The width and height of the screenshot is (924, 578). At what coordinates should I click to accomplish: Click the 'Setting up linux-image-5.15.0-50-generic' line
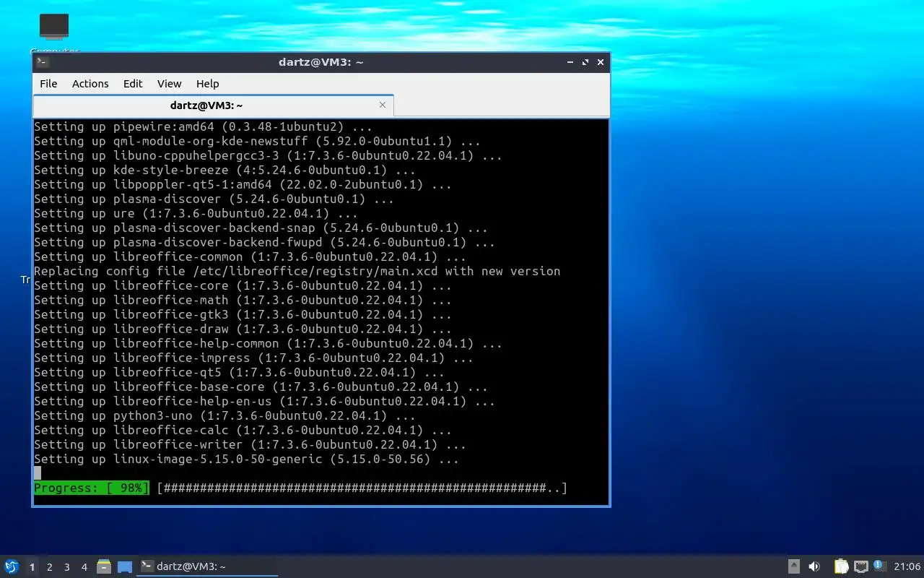coord(246,460)
